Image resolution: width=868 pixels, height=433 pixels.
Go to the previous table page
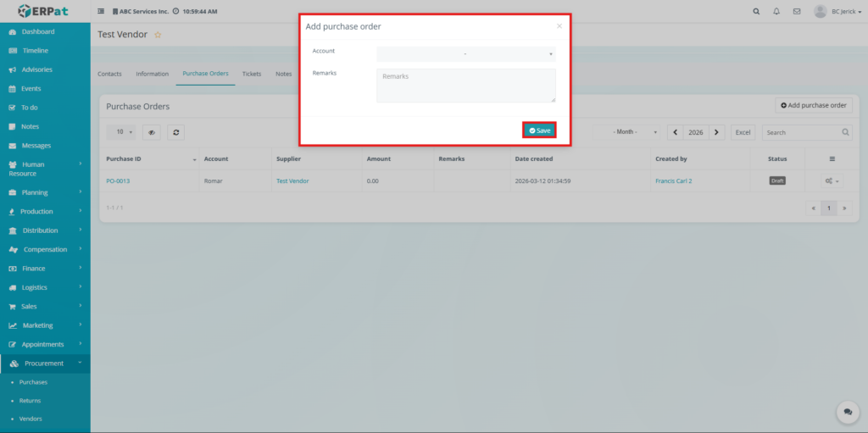(x=813, y=208)
